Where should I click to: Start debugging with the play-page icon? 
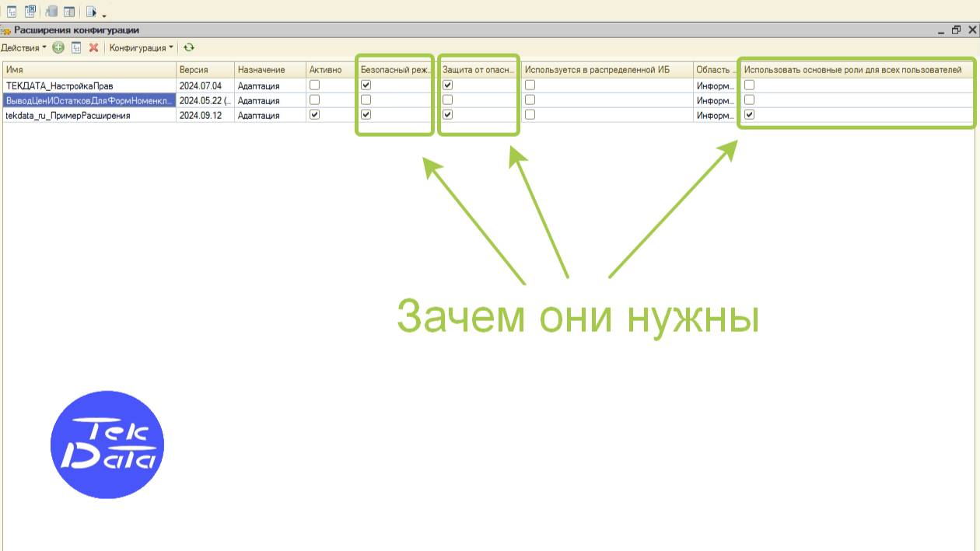(92, 12)
